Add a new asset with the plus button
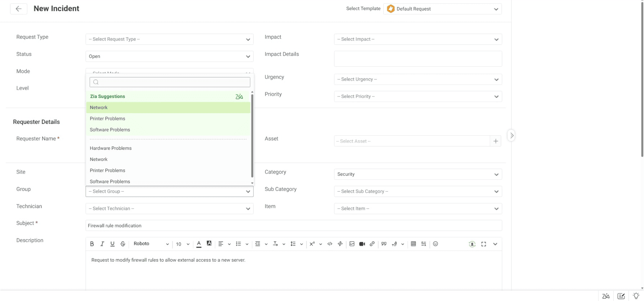Screen dimensions: 644x301 (x=496, y=141)
